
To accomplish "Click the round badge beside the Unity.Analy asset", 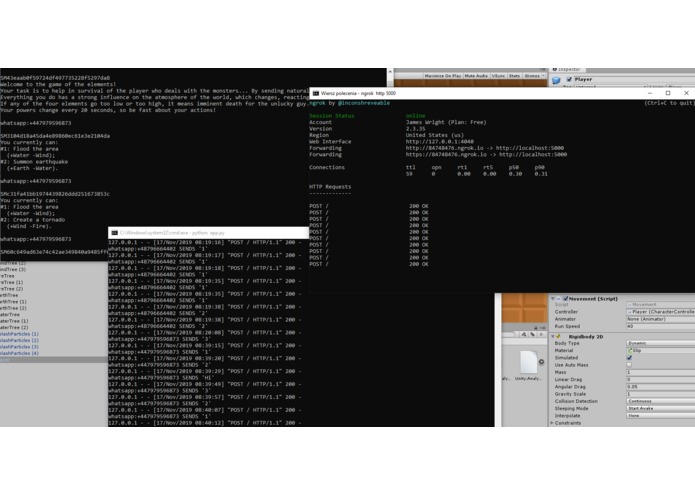I will click(541, 362).
